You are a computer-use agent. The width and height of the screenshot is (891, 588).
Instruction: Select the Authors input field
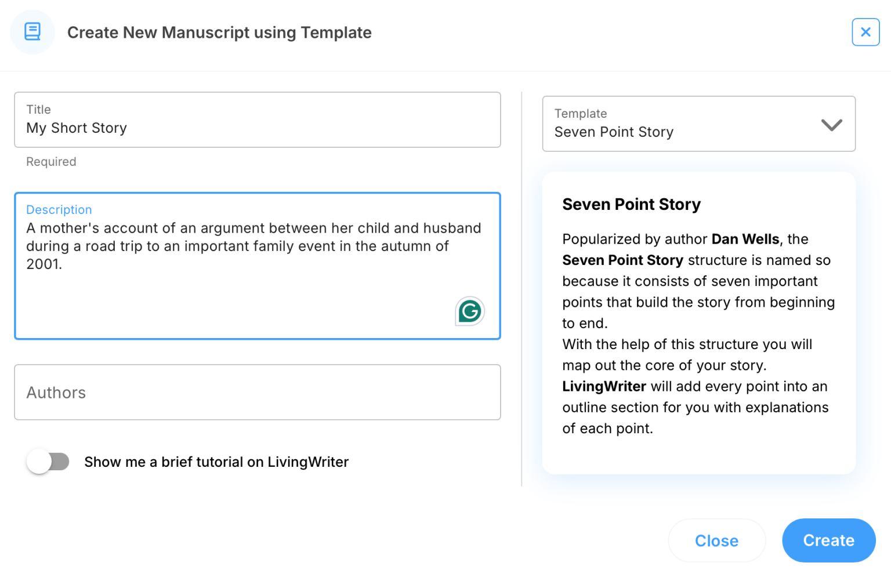257,393
